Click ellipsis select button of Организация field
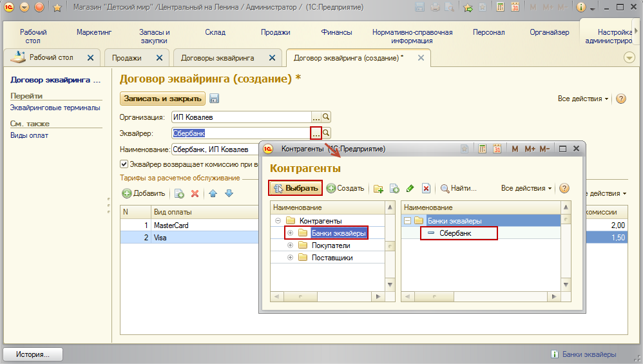The width and height of the screenshot is (643, 364). (316, 117)
